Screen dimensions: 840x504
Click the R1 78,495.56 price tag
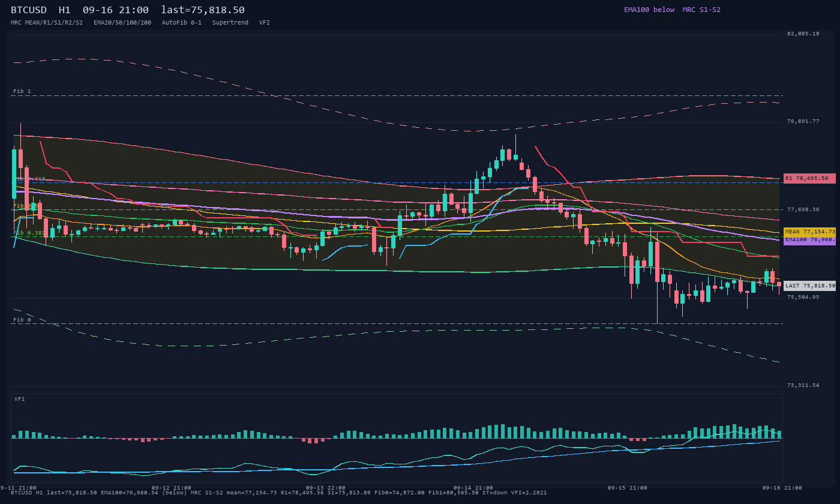point(809,178)
